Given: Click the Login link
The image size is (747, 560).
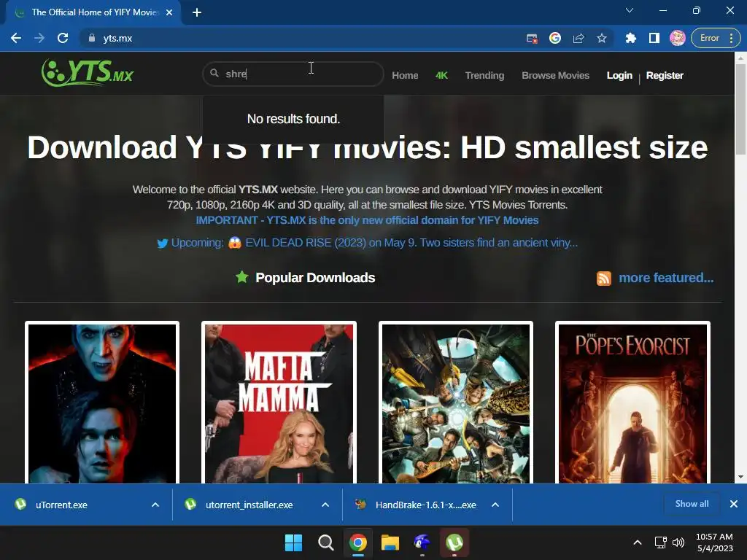Looking at the screenshot, I should click(x=619, y=75).
